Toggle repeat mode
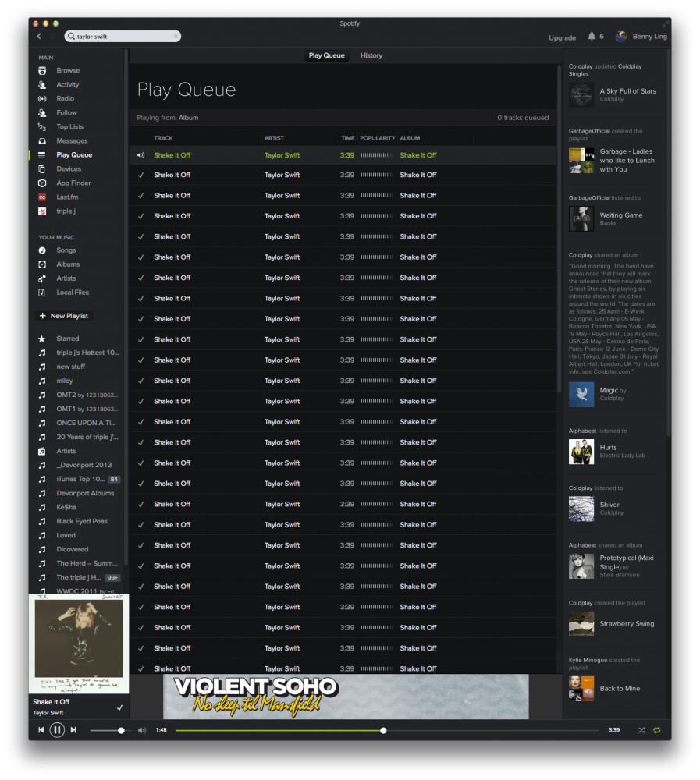The height and width of the screenshot is (780, 700). tap(656, 730)
